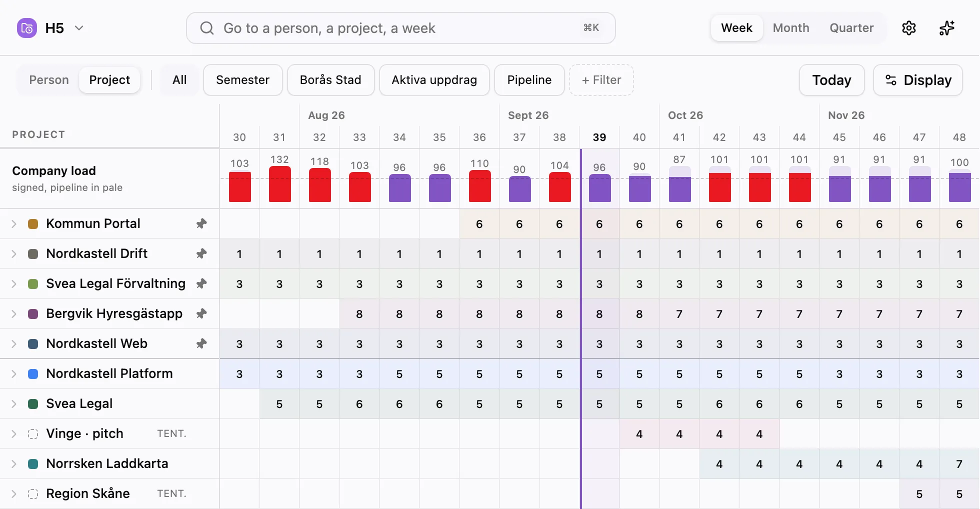The height and width of the screenshot is (509, 980).
Task: Select the Pipeline filter tab
Action: tap(529, 80)
